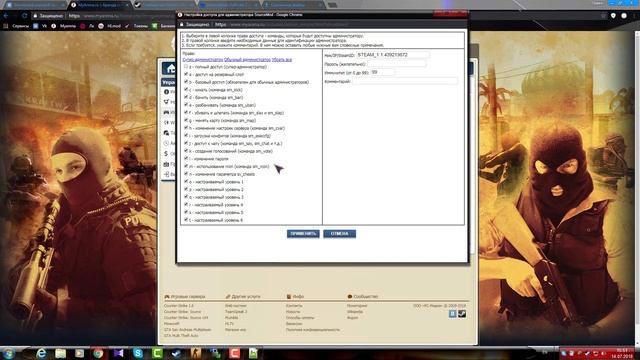
Task: Switch to Google Chrome in the taskbar
Action: [x=98, y=353]
